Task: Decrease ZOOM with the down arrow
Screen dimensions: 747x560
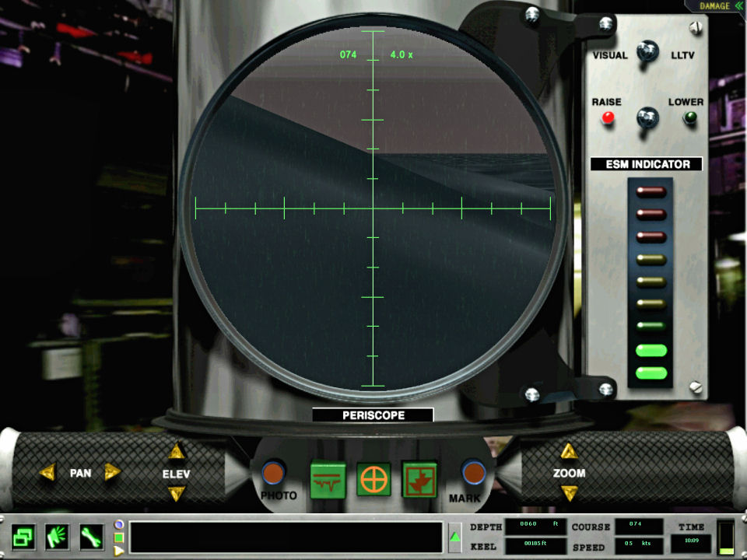Action: click(569, 492)
